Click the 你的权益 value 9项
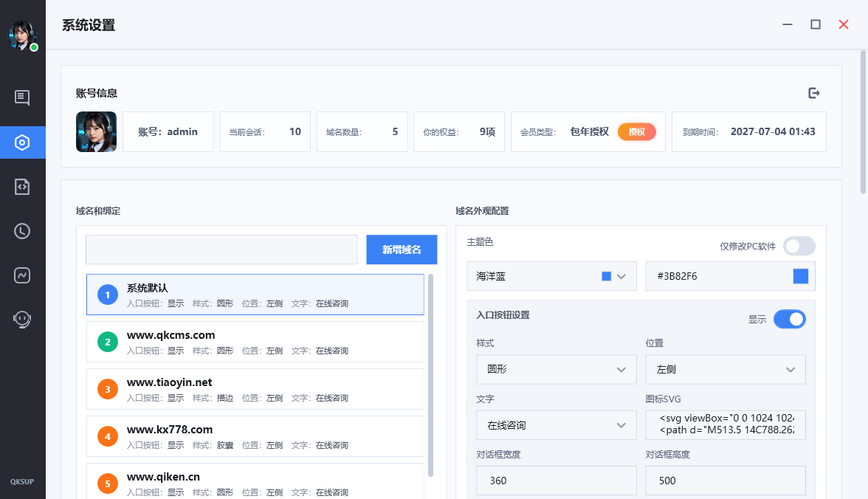The image size is (868, 499). point(487,132)
